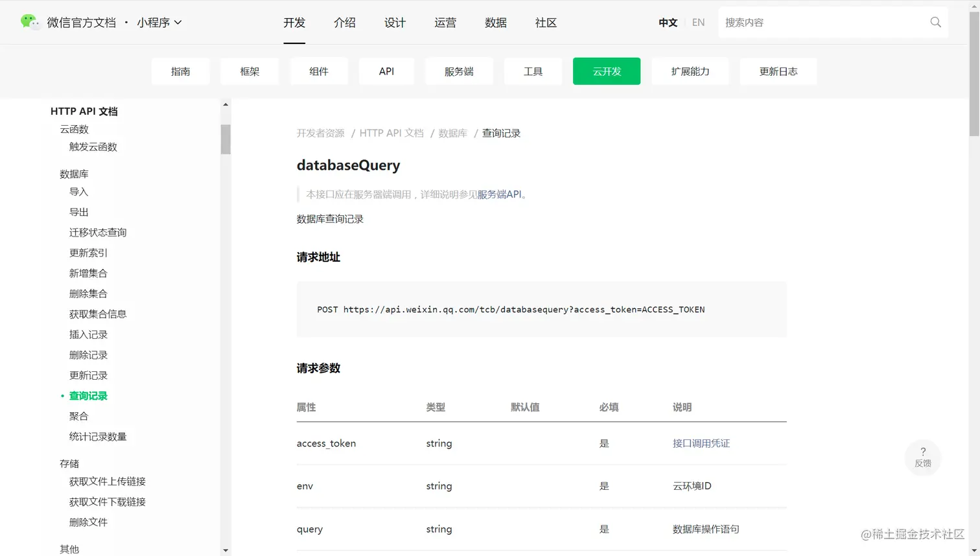Select the 运营 top navigation tab
Screen dimensions: 980x556
(445, 23)
